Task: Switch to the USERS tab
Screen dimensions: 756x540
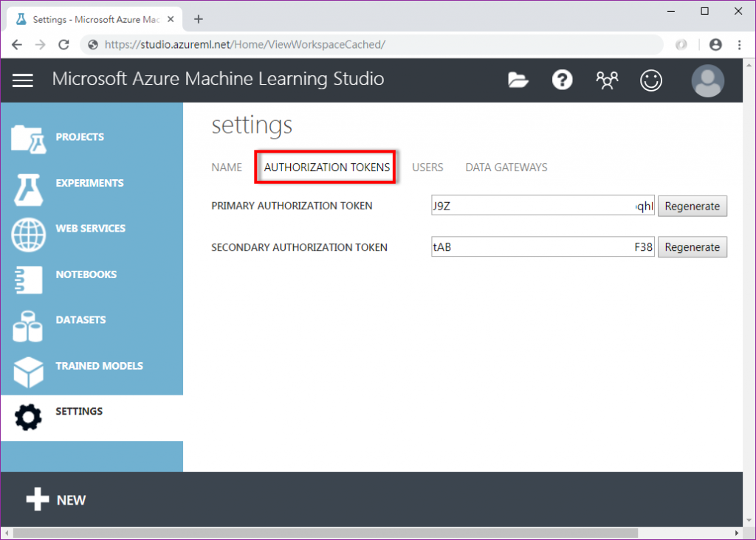Action: (427, 167)
